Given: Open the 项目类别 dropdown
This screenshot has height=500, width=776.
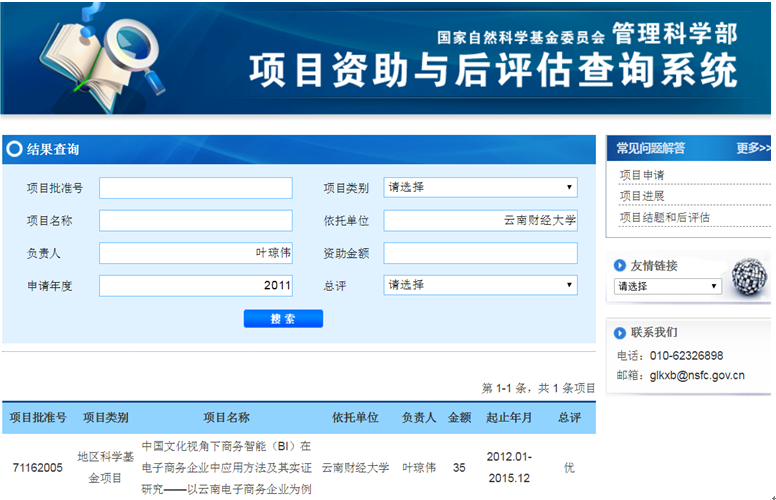Looking at the screenshot, I should coord(480,188).
